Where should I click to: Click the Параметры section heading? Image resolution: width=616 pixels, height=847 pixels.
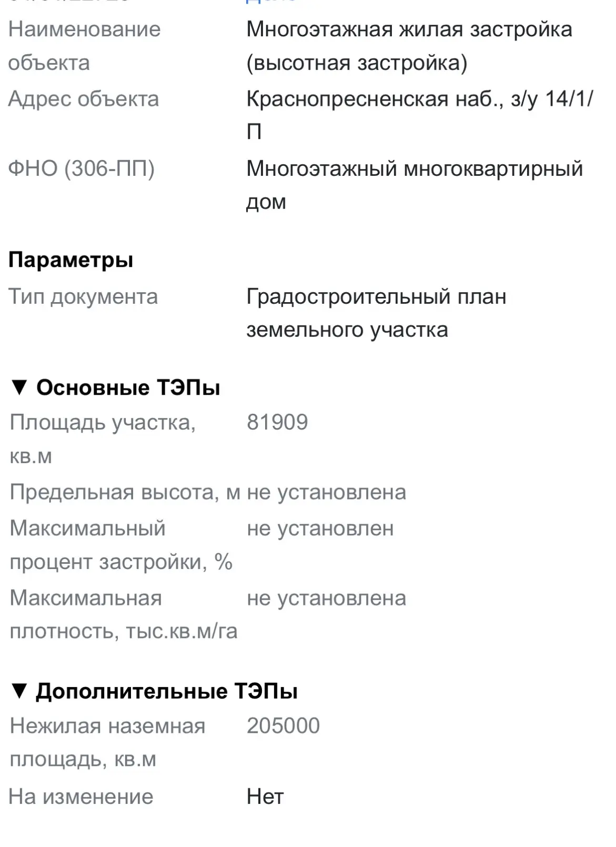[x=71, y=260]
